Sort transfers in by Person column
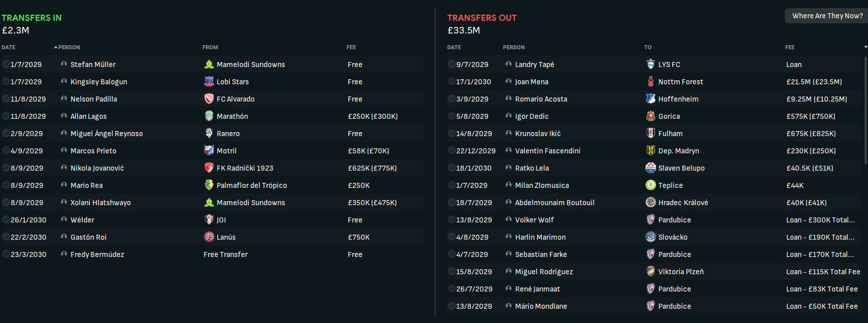The width and height of the screenshot is (868, 323). pos(69,47)
